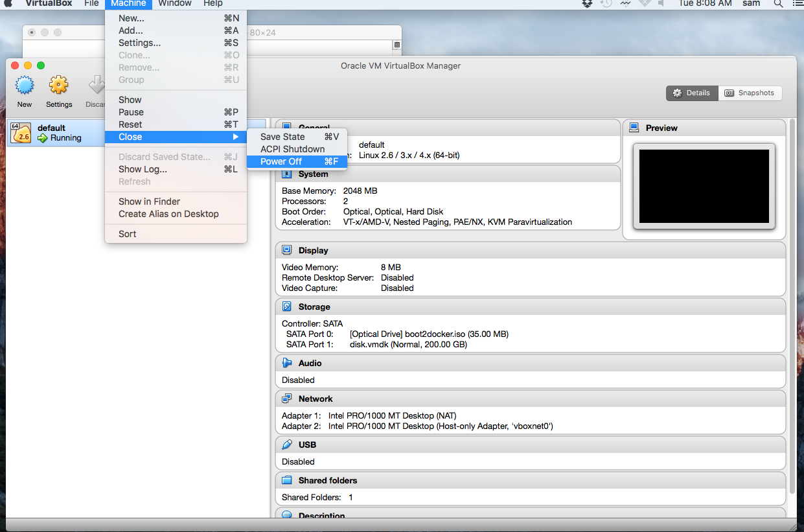804x532 pixels.
Task: Click the black VM preview thumbnail
Action: pyautogui.click(x=704, y=187)
